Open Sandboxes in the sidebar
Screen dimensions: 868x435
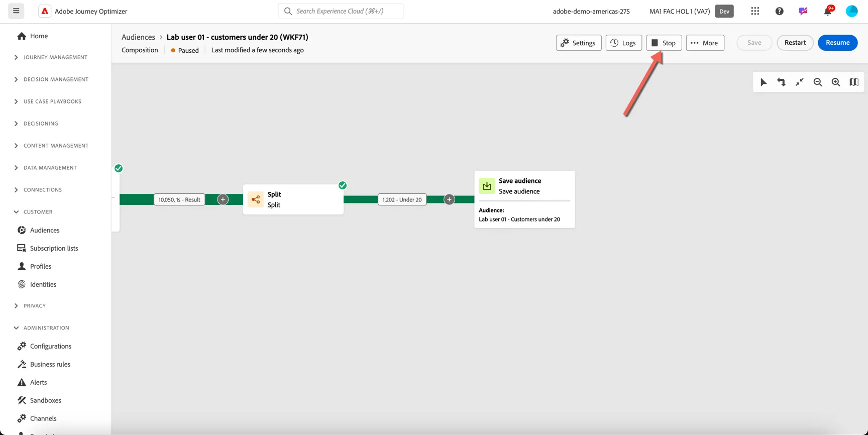point(39,400)
